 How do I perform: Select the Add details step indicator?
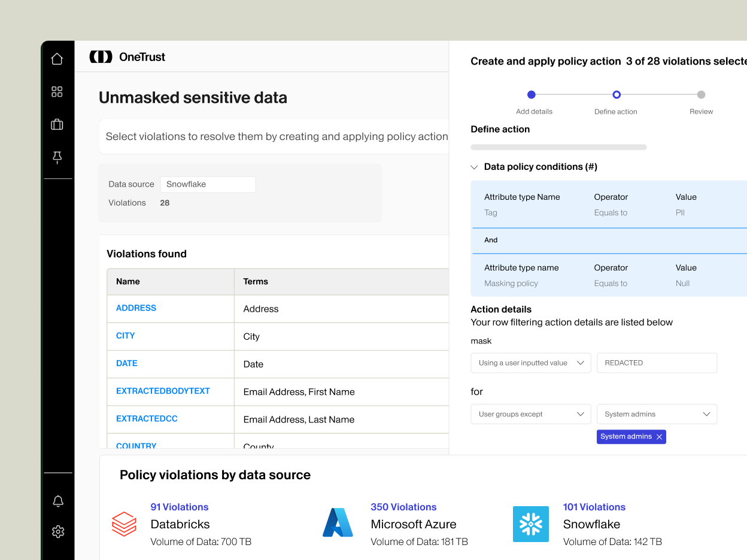tap(531, 95)
